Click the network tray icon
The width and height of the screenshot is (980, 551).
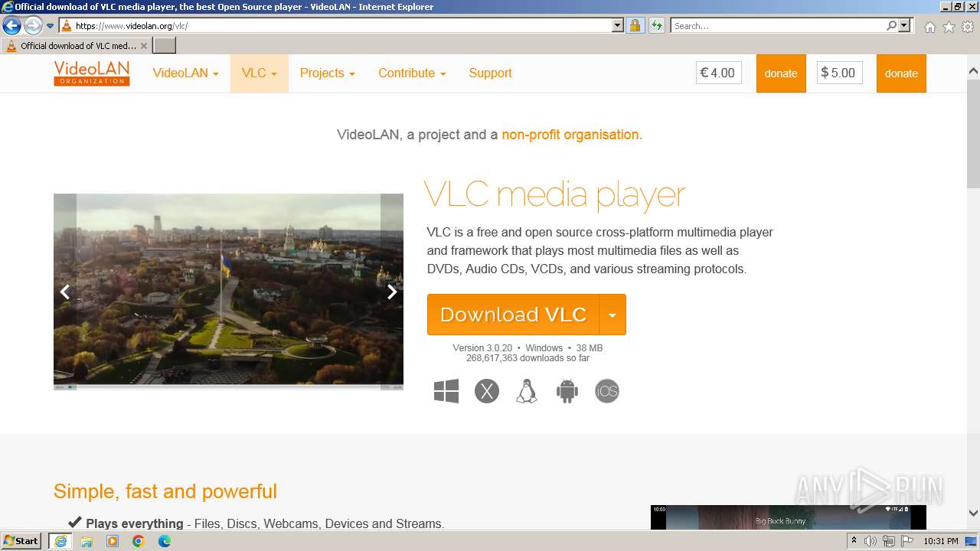pyautogui.click(x=889, y=541)
